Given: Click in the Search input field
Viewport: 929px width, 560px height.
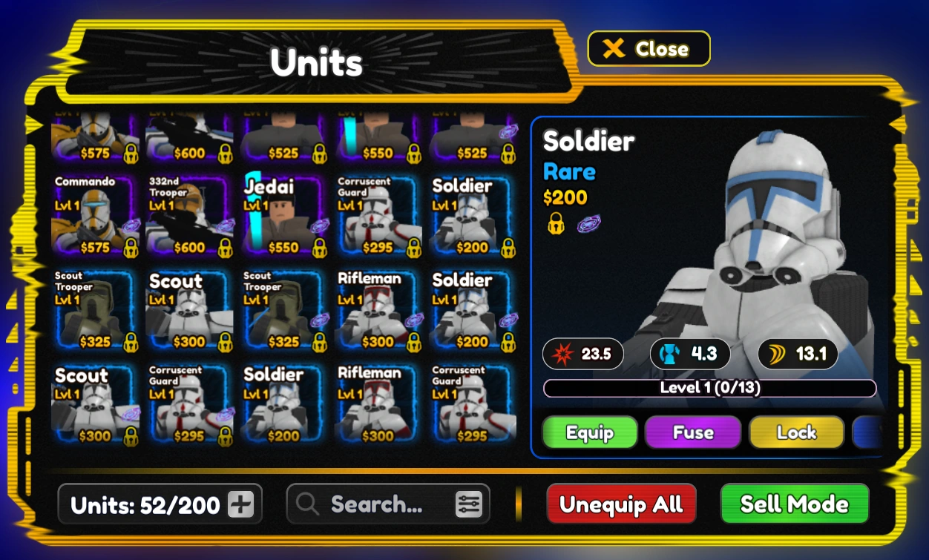Looking at the screenshot, I should tap(388, 504).
